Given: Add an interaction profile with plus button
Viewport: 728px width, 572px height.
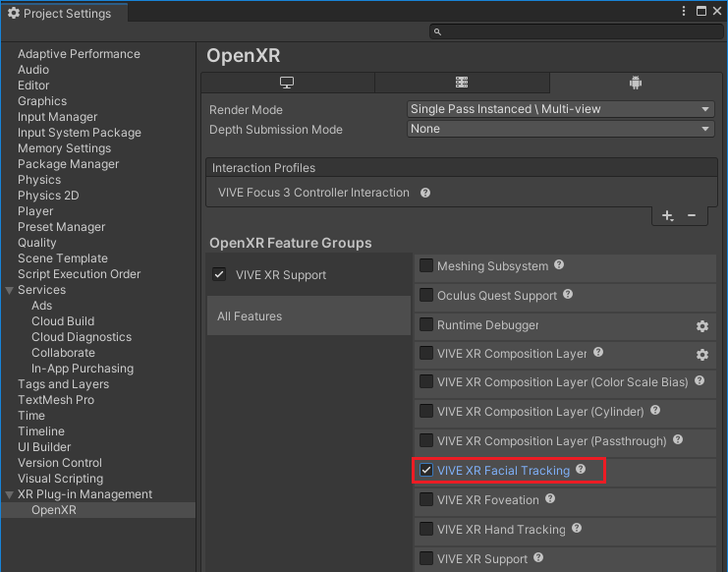Looking at the screenshot, I should tap(668, 216).
